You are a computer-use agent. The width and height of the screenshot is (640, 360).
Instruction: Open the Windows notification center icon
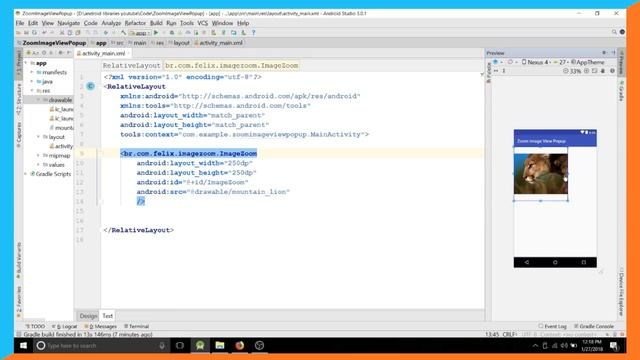(x=613, y=346)
